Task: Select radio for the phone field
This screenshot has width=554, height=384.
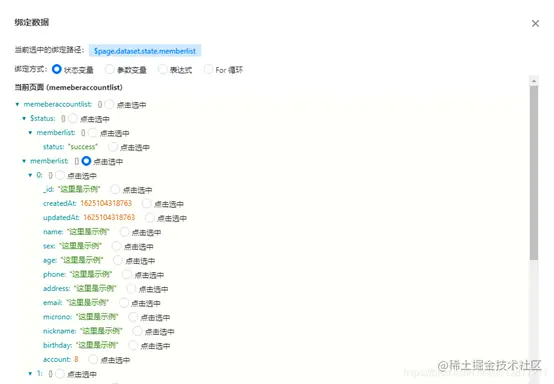Action: 127,274
